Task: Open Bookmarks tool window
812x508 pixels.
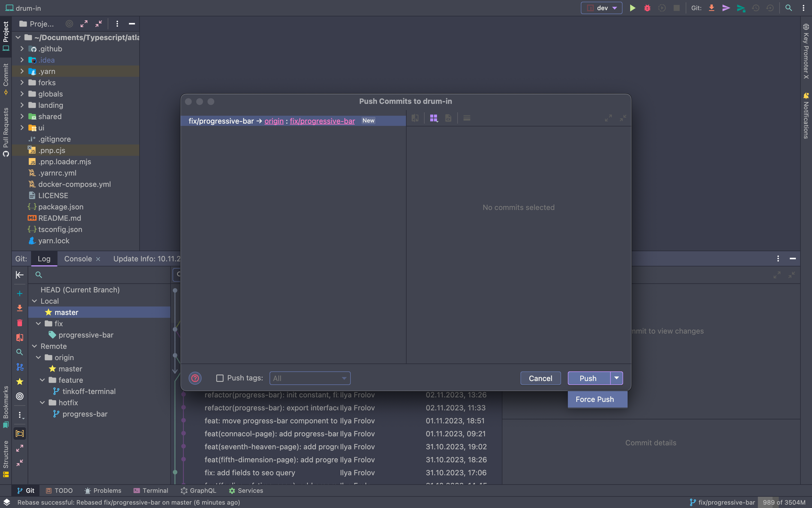Action: pyautogui.click(x=6, y=406)
